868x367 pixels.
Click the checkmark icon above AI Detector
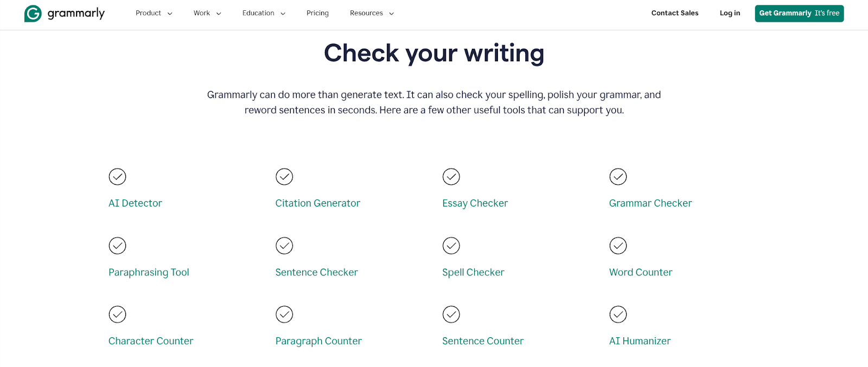coord(117,177)
